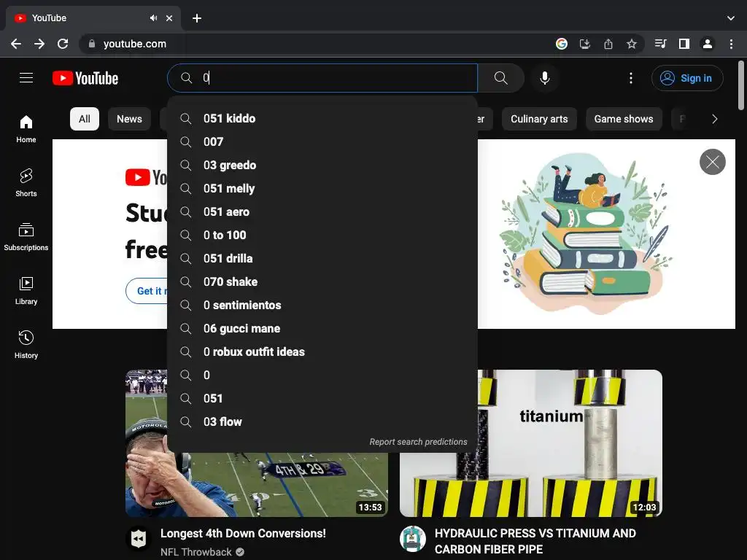Dismiss the promo banner with the X
The height and width of the screenshot is (560, 747).
pyautogui.click(x=712, y=162)
